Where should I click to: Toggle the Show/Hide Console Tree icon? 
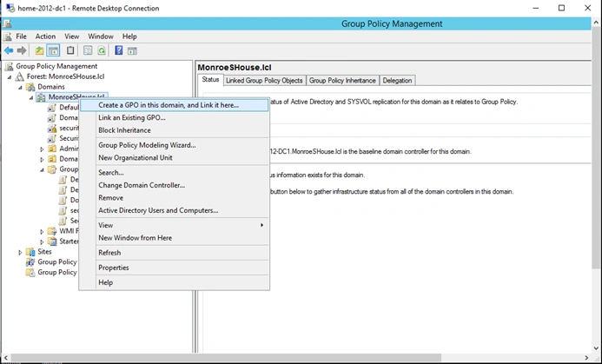coord(53,50)
